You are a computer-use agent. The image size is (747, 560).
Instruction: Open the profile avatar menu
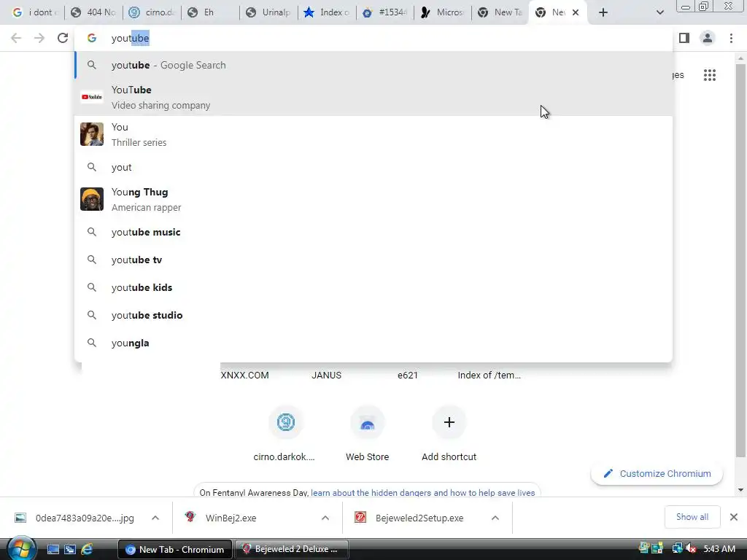coord(708,38)
